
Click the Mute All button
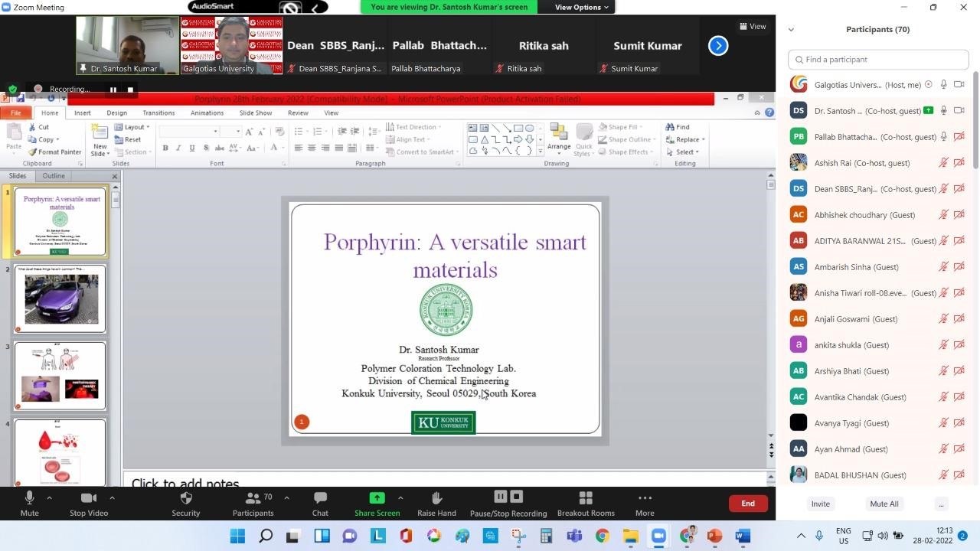[x=884, y=504]
